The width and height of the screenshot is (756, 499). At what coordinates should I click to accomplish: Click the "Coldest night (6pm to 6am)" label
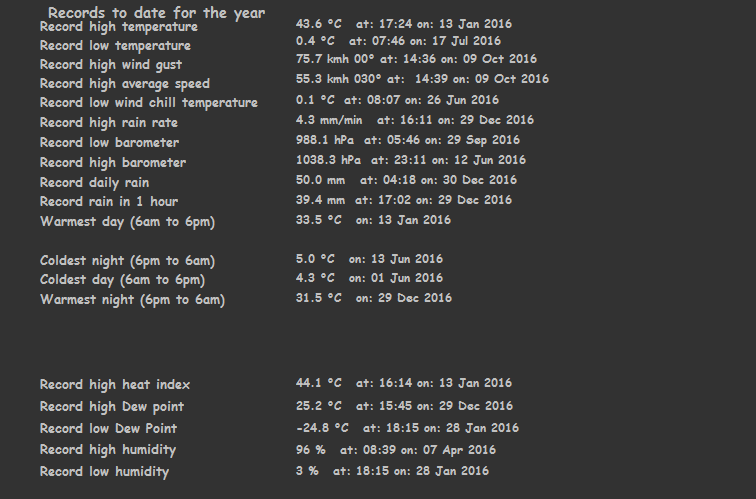point(127,261)
